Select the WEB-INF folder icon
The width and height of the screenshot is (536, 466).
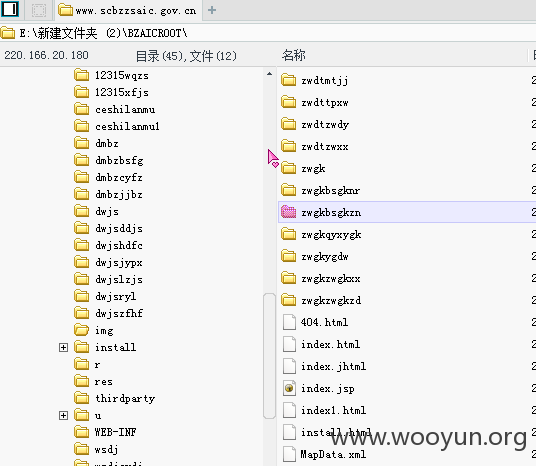click(82, 432)
